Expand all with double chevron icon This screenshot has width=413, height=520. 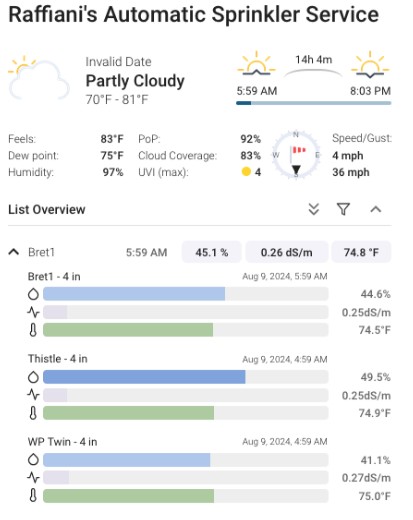pos(314,209)
